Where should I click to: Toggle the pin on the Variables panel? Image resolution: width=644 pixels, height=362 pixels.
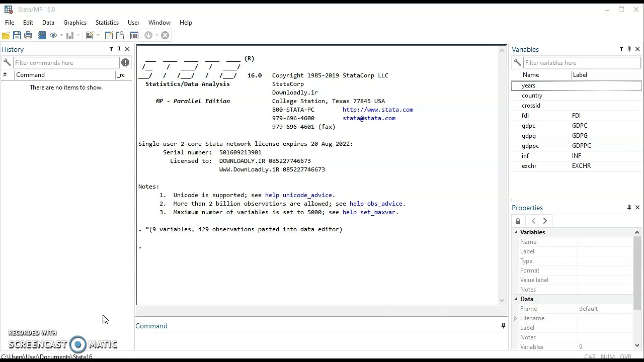629,49
